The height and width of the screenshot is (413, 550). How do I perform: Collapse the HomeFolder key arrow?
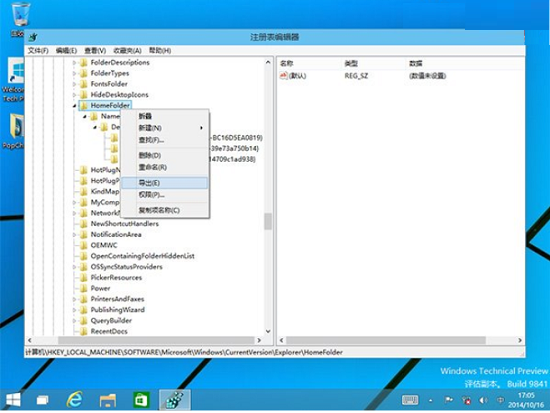74,106
